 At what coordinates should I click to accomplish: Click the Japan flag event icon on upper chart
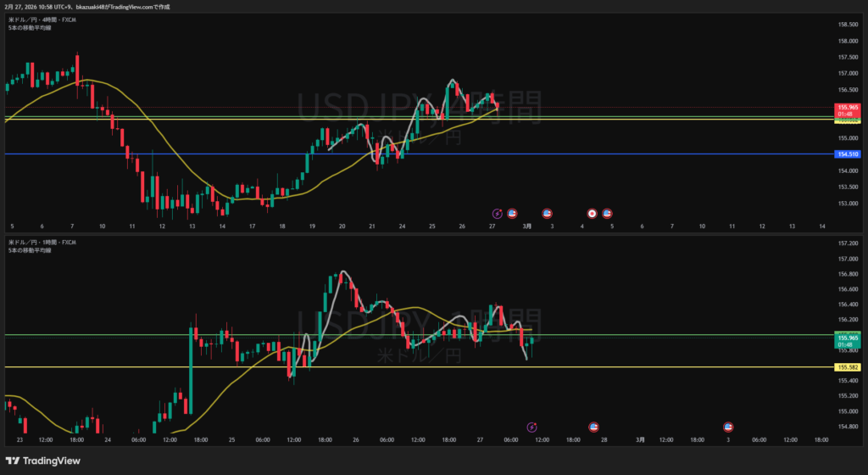pos(593,213)
